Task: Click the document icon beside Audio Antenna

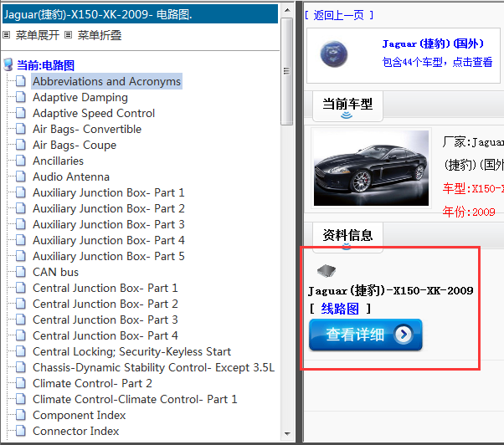Action: (x=21, y=176)
